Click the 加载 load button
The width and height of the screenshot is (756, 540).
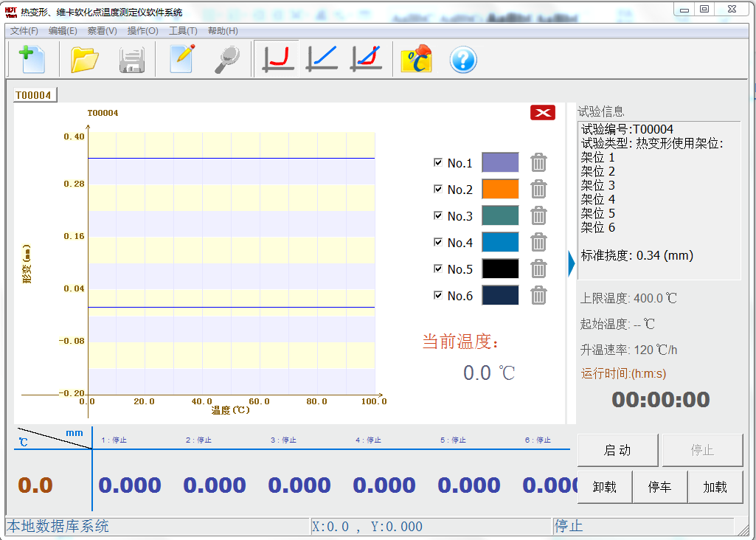(715, 487)
